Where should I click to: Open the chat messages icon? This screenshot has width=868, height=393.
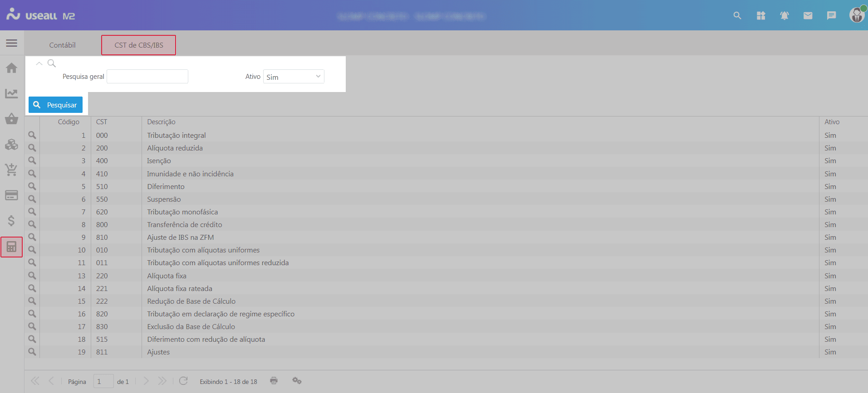pyautogui.click(x=831, y=16)
